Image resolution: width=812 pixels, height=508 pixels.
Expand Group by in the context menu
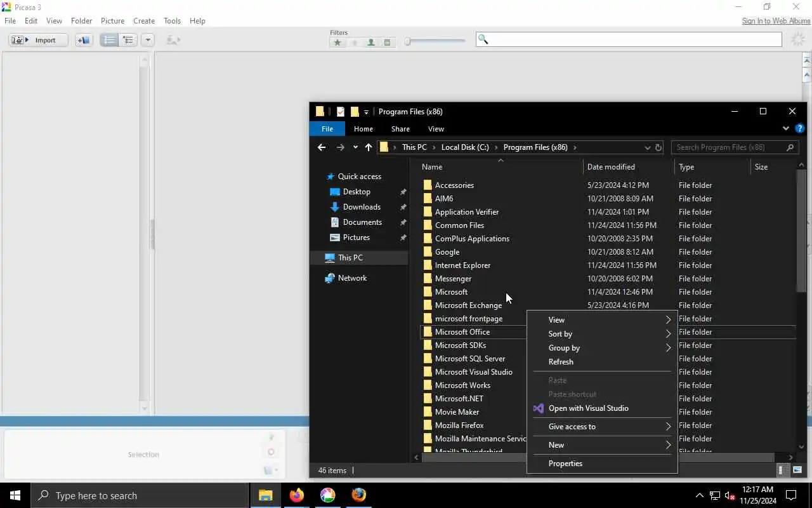coord(602,348)
